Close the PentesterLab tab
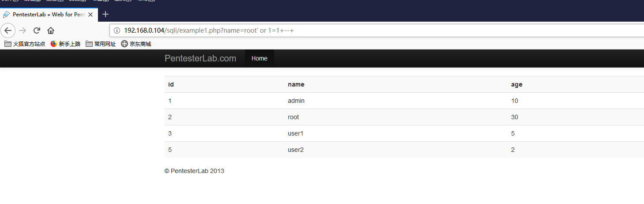Screen dimensions: 644x204 (x=90, y=15)
